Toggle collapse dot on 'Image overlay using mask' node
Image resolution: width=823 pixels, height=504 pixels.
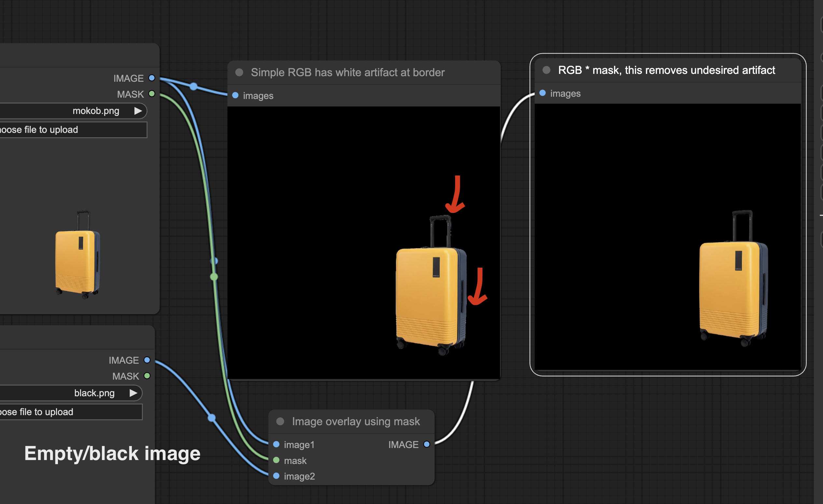tap(280, 421)
